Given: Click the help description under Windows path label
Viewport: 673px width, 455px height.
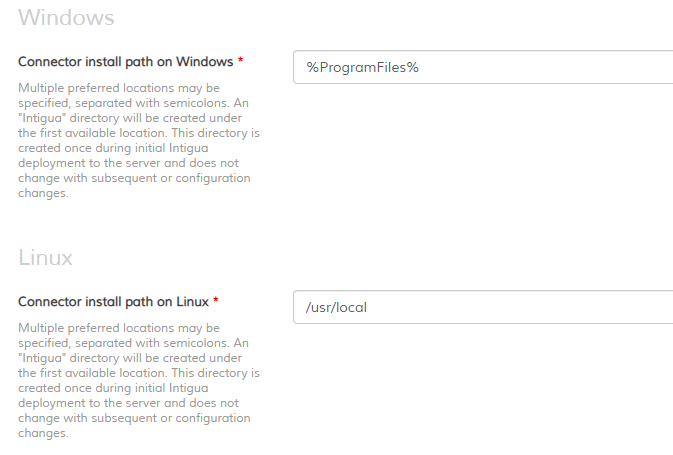Looking at the screenshot, I should tap(139, 140).
